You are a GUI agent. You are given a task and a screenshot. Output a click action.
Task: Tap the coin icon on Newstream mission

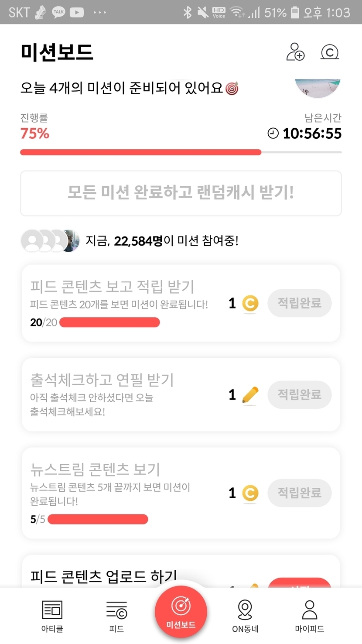click(250, 493)
